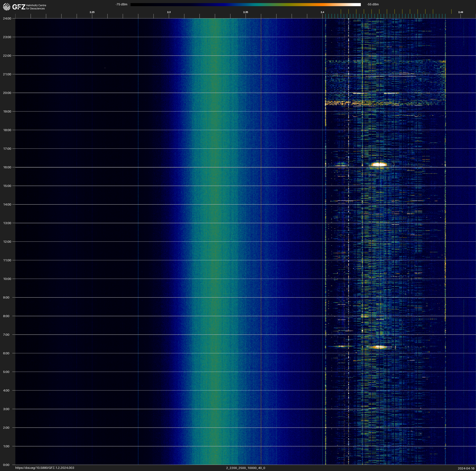Screen dimensions: 476x471
Task: Click the -75 dBm minimum scale label
Action: click(x=121, y=4)
